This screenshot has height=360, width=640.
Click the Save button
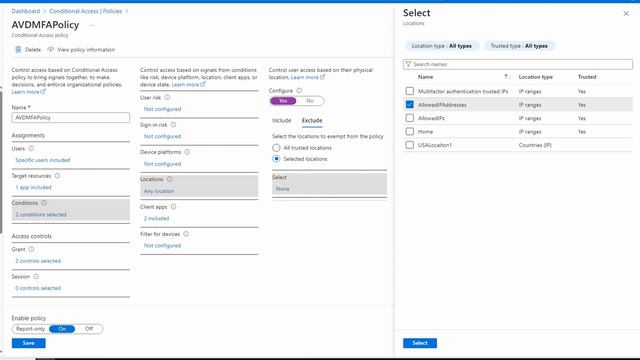[29, 343]
